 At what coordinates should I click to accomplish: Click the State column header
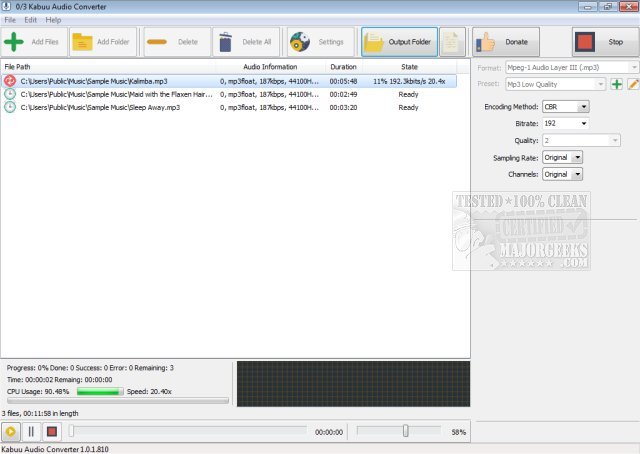click(409, 67)
